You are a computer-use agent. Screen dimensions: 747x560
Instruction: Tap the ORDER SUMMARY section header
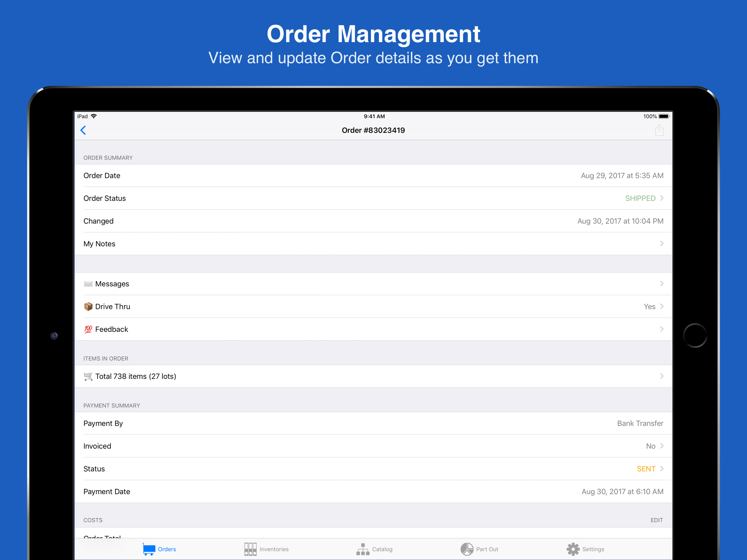[x=108, y=158]
